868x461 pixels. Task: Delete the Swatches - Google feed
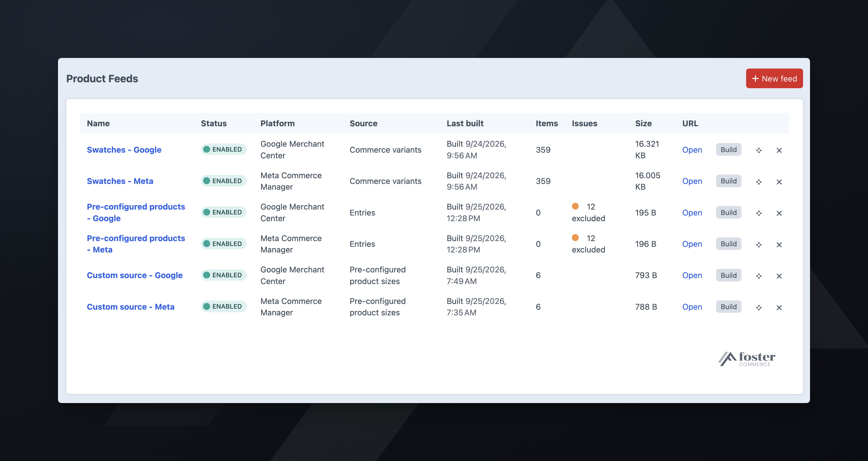[779, 150]
